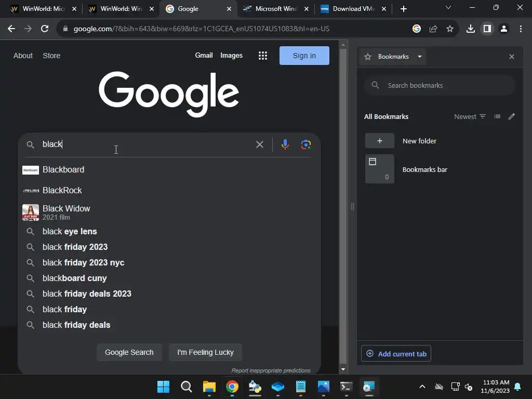Open the Bookmarks panel selector dropdown

393,57
